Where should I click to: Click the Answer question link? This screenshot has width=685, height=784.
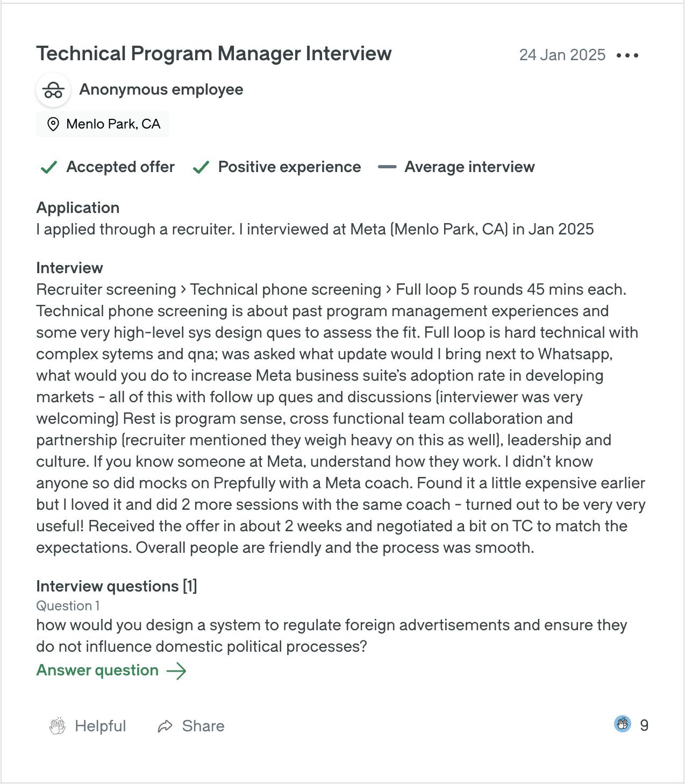[x=97, y=670]
